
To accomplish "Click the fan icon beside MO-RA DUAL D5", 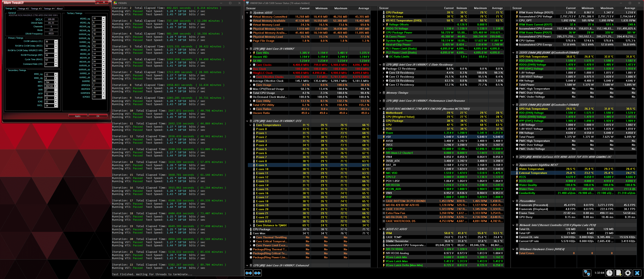I will (x=384, y=217).
